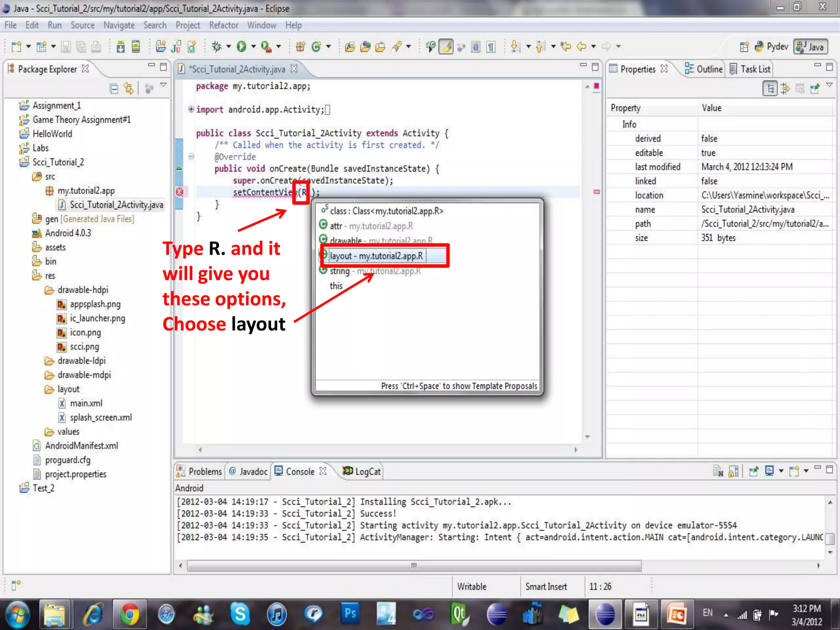Open the Package Explorer view menu triangle
The width and height of the screenshot is (840, 630).
[164, 84]
